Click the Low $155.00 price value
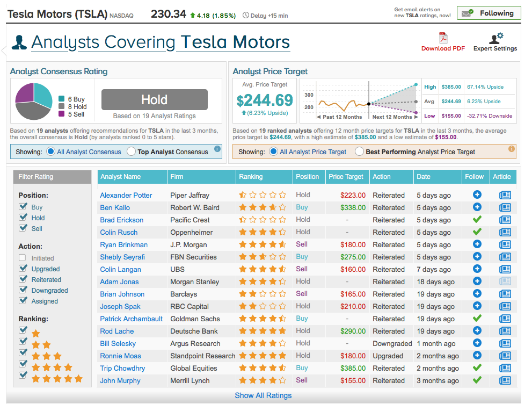Viewport: 532px width, 404px height. (451, 116)
